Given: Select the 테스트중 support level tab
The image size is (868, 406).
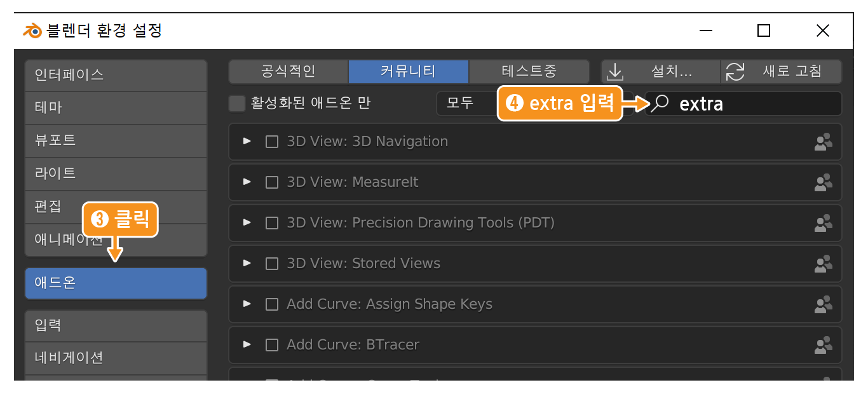Looking at the screenshot, I should coord(529,72).
